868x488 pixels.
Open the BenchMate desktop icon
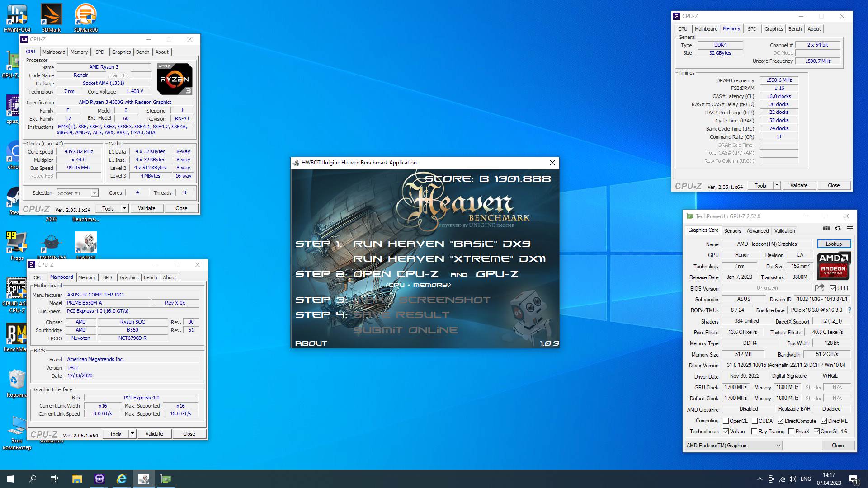coord(16,338)
